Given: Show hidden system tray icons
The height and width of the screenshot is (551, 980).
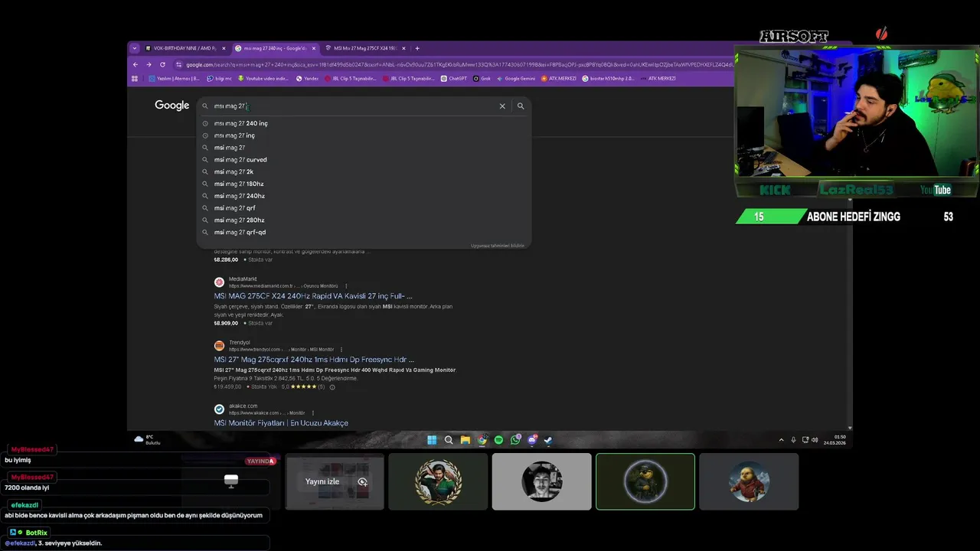Looking at the screenshot, I should pos(781,440).
